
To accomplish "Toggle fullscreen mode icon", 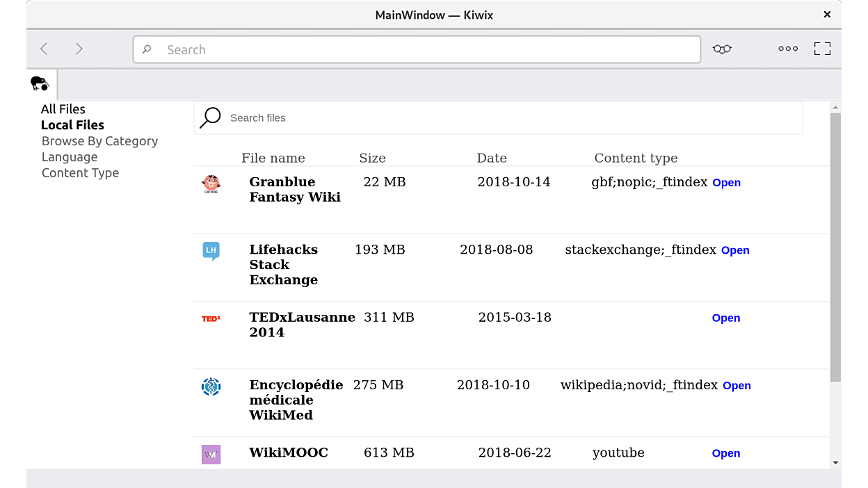I will [x=822, y=49].
